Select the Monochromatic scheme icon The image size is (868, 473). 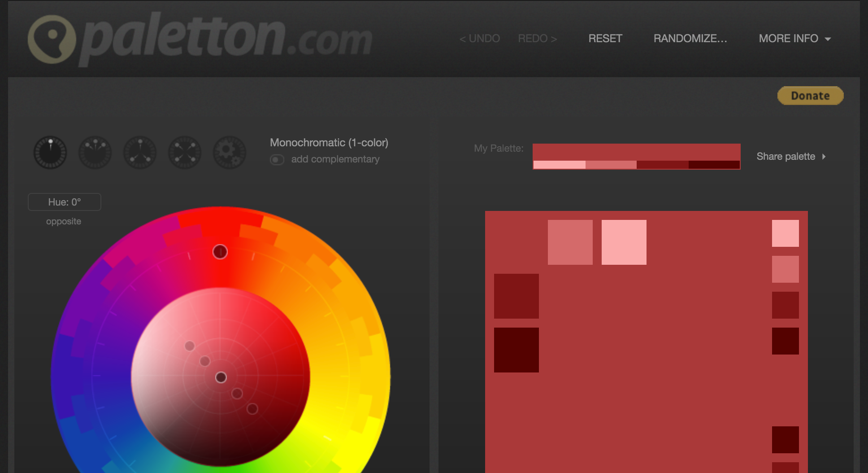[x=50, y=153]
